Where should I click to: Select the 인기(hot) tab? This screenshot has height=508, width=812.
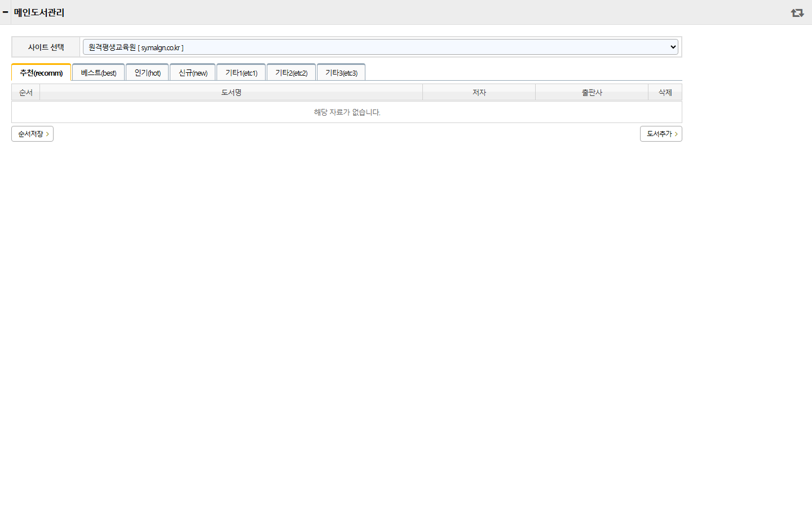[147, 72]
